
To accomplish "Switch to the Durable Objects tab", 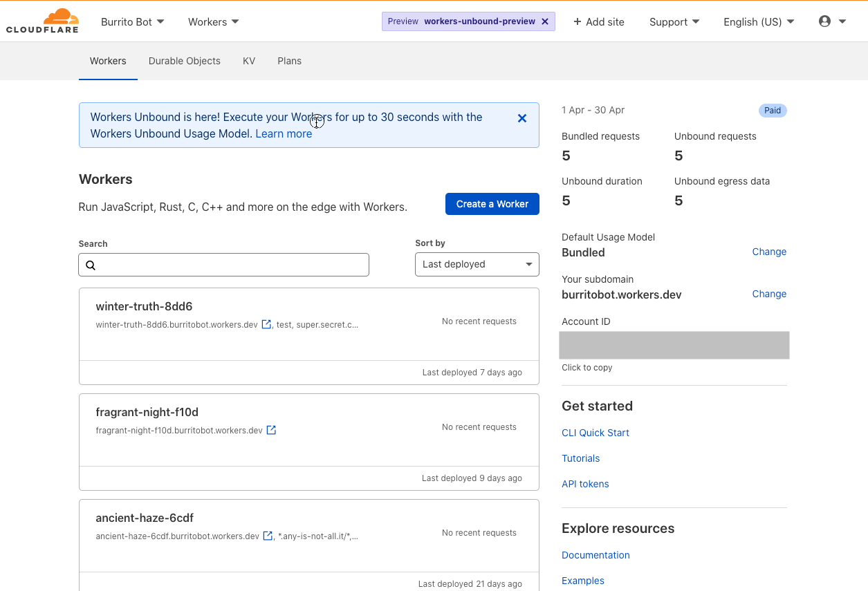I will [185, 61].
